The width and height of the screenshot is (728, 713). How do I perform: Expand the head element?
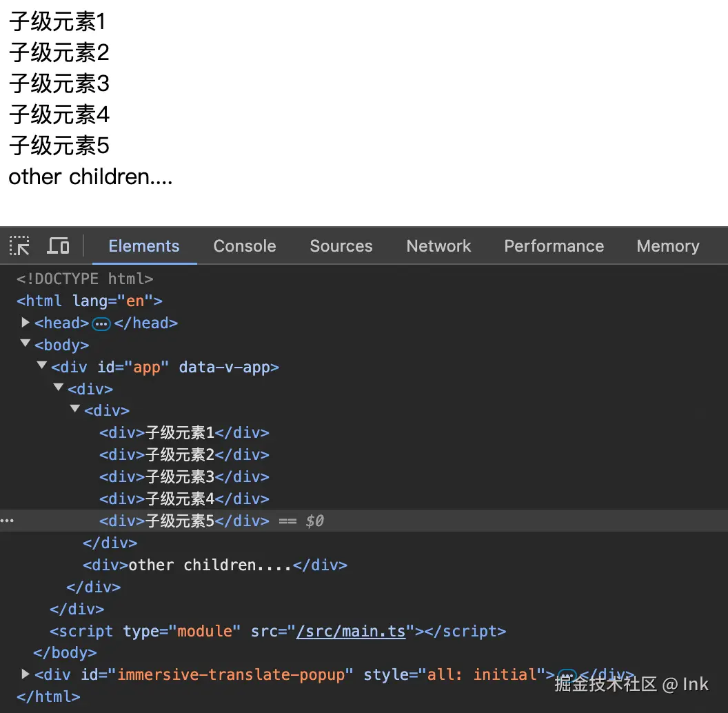(26, 322)
